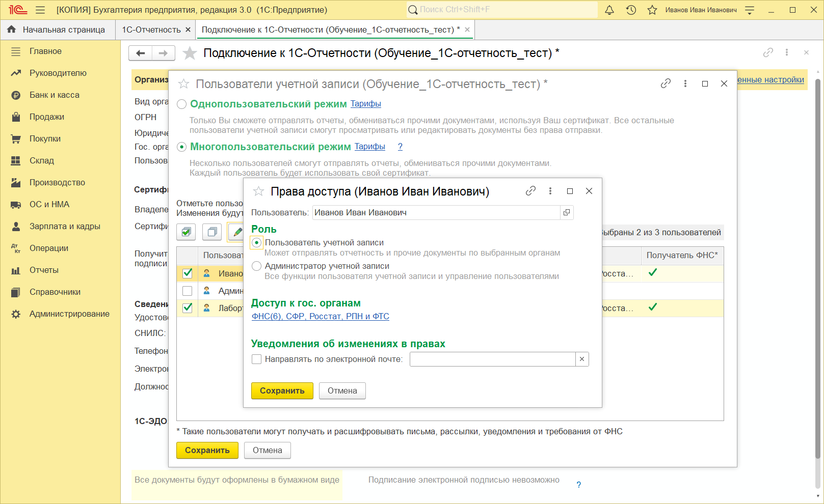The width and height of the screenshot is (824, 504).
Task: Uncheck all users toolbar icon
Action: point(212,232)
